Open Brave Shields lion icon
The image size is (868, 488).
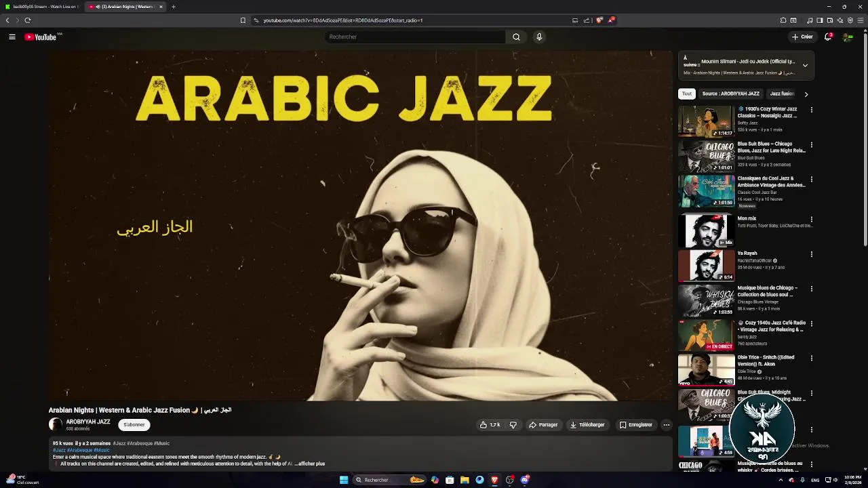pos(599,20)
